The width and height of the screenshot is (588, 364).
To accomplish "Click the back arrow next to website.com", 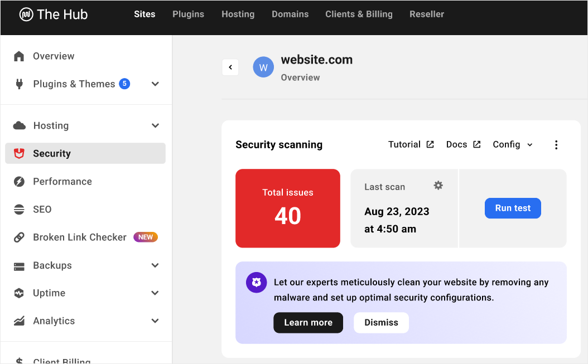I will [x=230, y=67].
